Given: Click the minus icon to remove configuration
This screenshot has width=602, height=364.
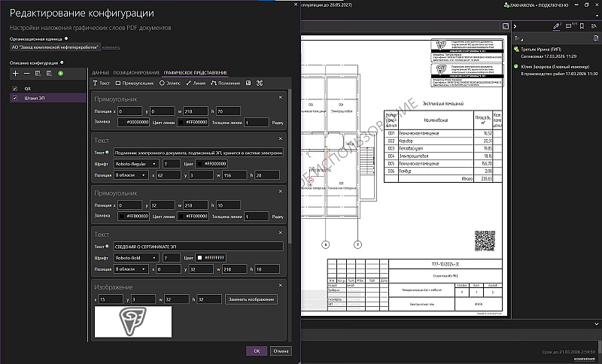Looking at the screenshot, I should [x=26, y=73].
